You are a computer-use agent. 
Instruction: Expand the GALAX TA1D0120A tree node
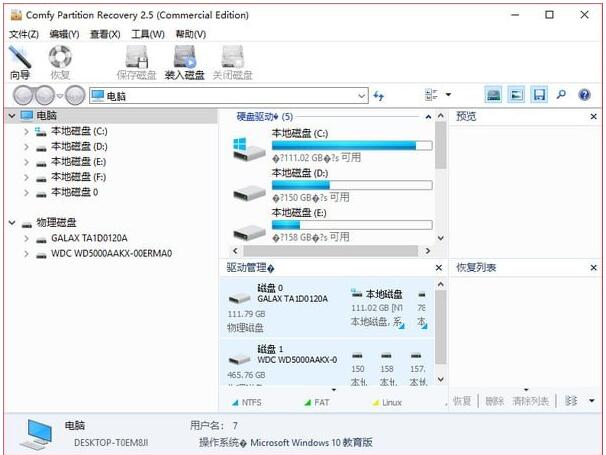[x=26, y=239]
